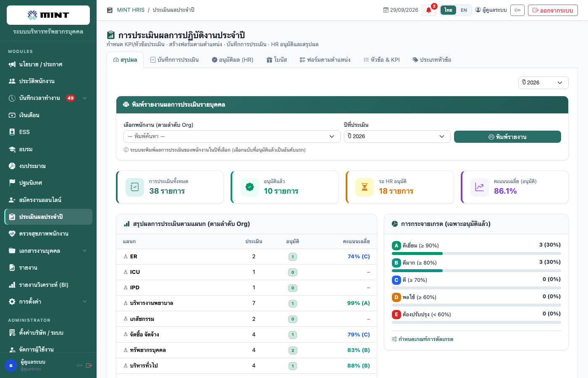Open ตรวจสุขภาพพนักงาน module

pos(48,234)
